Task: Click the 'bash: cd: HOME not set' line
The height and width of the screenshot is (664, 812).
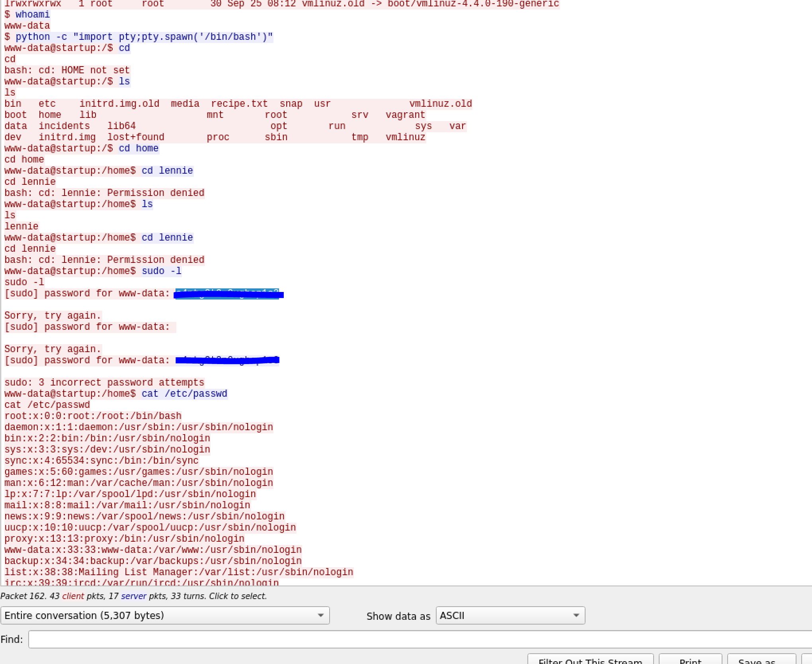Action: (67, 70)
